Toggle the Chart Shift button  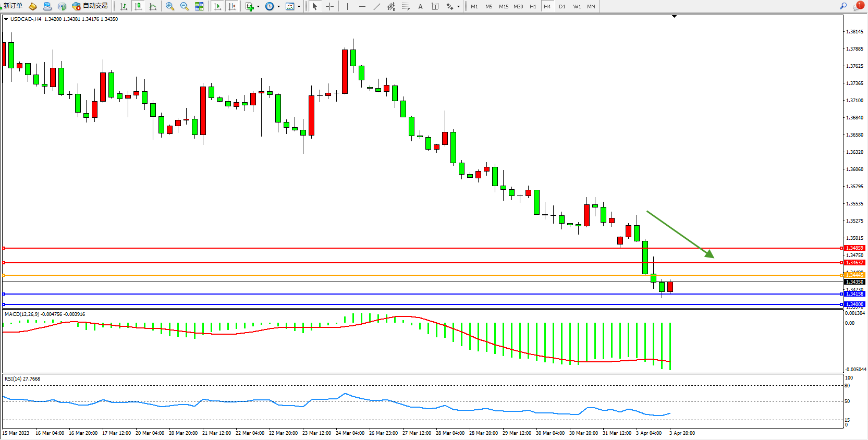[x=232, y=6]
